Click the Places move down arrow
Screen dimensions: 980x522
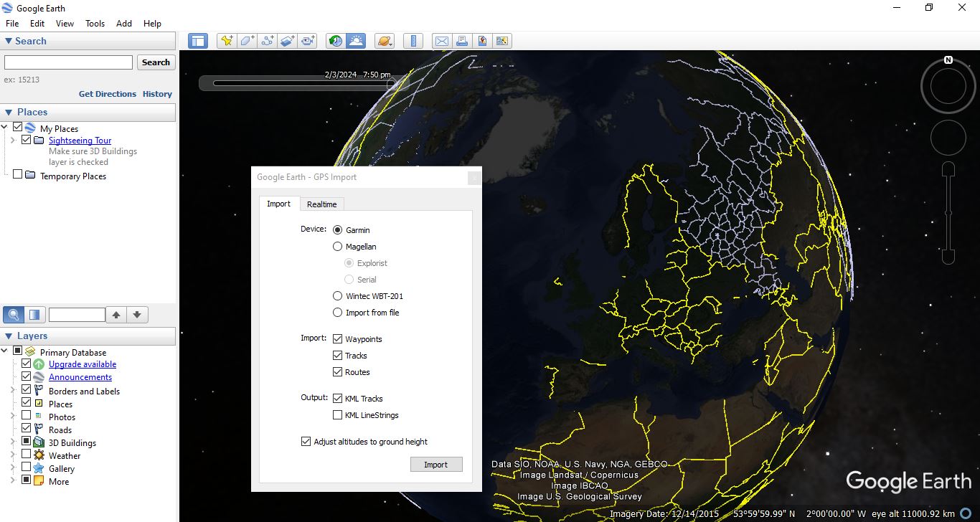click(137, 314)
